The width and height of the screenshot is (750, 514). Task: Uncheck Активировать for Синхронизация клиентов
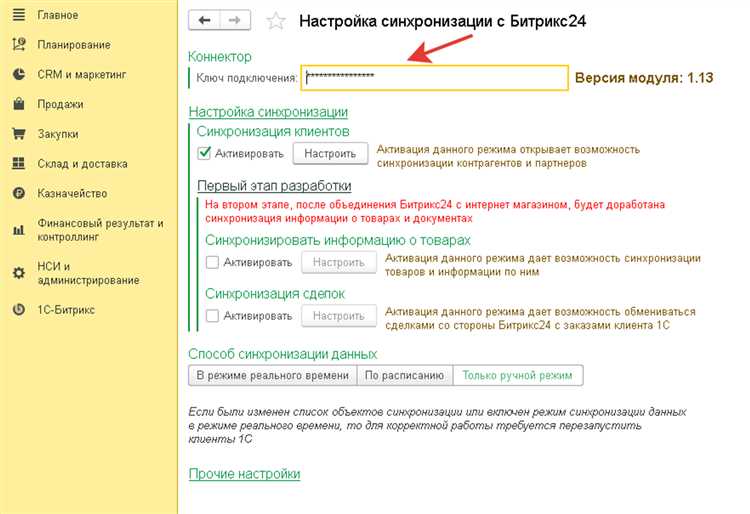click(204, 153)
